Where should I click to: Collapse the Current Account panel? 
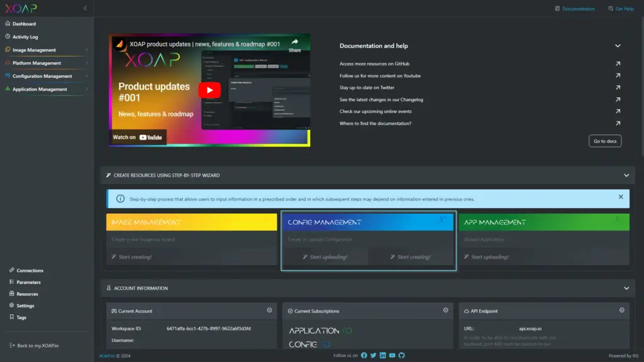click(269, 310)
